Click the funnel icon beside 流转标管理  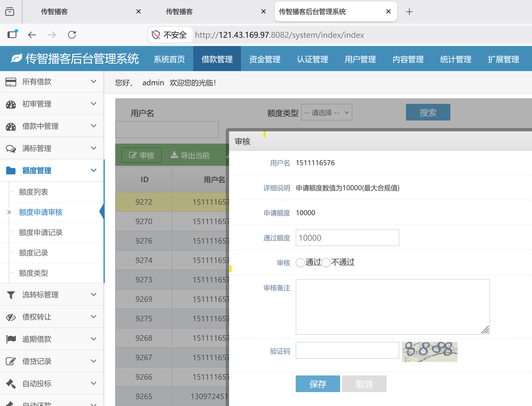[11, 295]
